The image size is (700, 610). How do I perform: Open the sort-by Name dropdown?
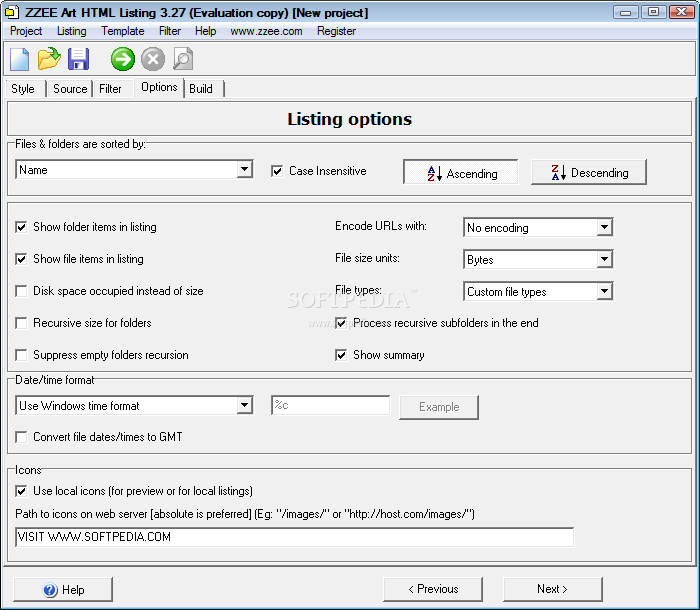point(244,169)
